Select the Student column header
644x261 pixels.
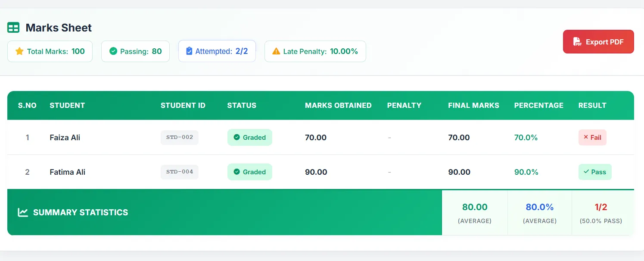click(67, 105)
